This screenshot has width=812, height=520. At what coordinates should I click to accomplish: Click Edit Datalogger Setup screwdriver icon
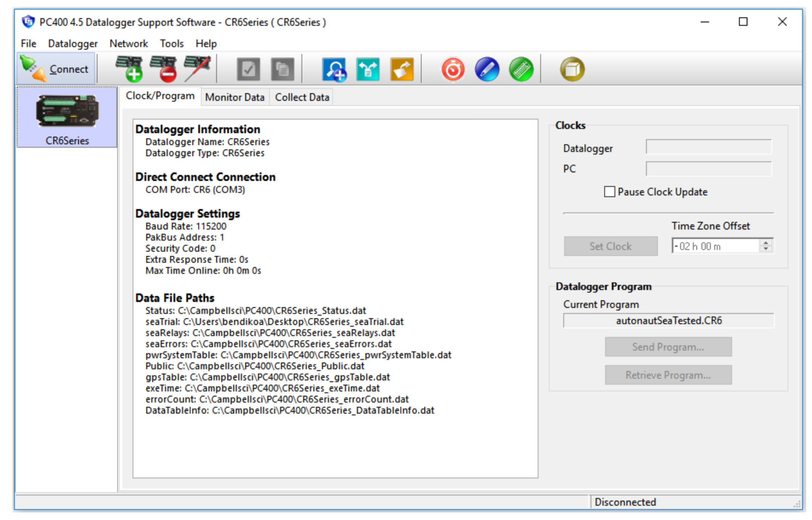(x=197, y=69)
